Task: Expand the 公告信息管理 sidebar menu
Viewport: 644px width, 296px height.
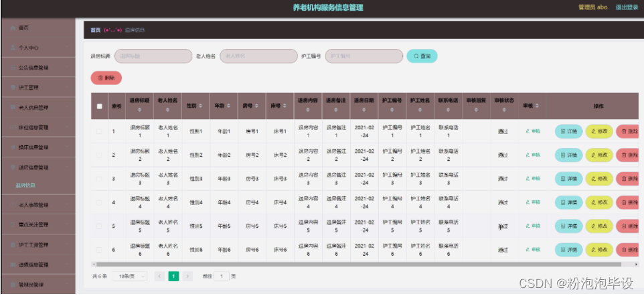Action: coord(38,68)
